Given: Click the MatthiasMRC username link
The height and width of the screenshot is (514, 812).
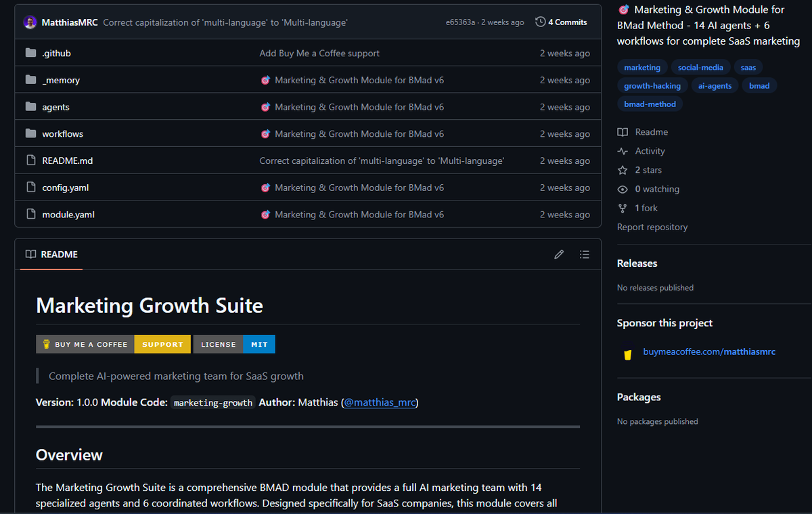Looking at the screenshot, I should 70,22.
